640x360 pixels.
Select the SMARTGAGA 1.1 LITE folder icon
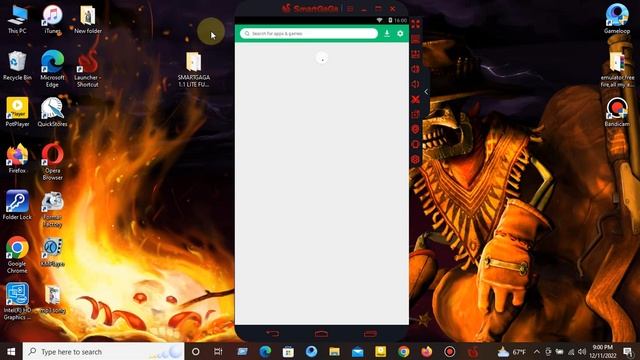(x=194, y=69)
